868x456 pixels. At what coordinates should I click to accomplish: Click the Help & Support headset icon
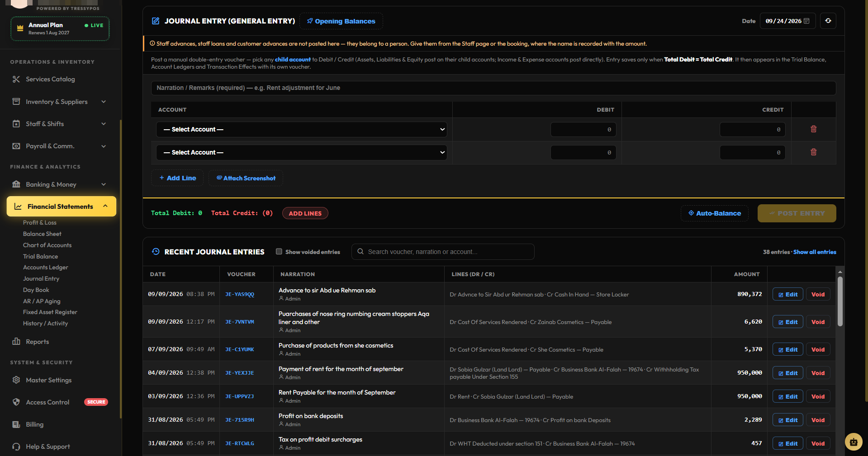pyautogui.click(x=16, y=447)
